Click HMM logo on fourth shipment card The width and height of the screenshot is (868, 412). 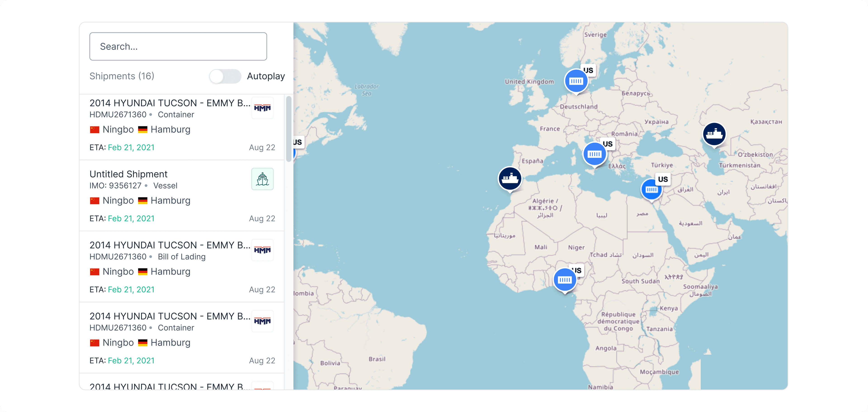pyautogui.click(x=262, y=321)
